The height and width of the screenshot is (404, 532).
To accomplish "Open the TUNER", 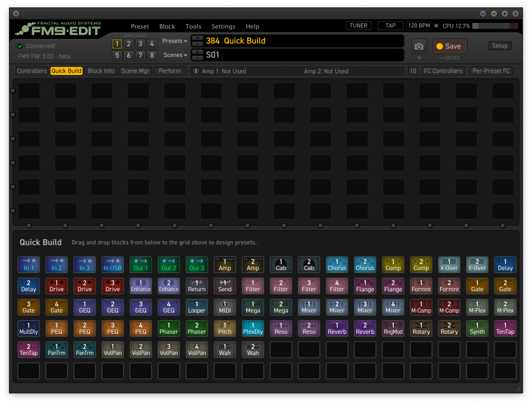I will click(358, 25).
